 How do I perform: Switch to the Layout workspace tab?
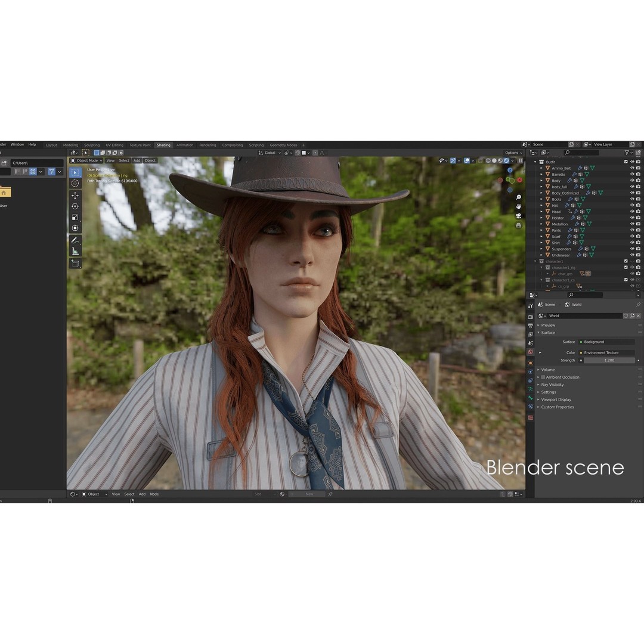51,145
